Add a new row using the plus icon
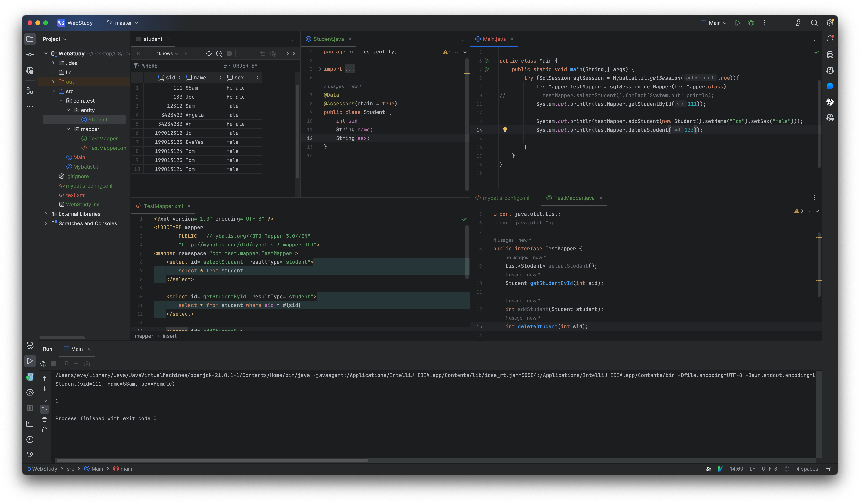This screenshot has height=504, width=860. [x=242, y=54]
